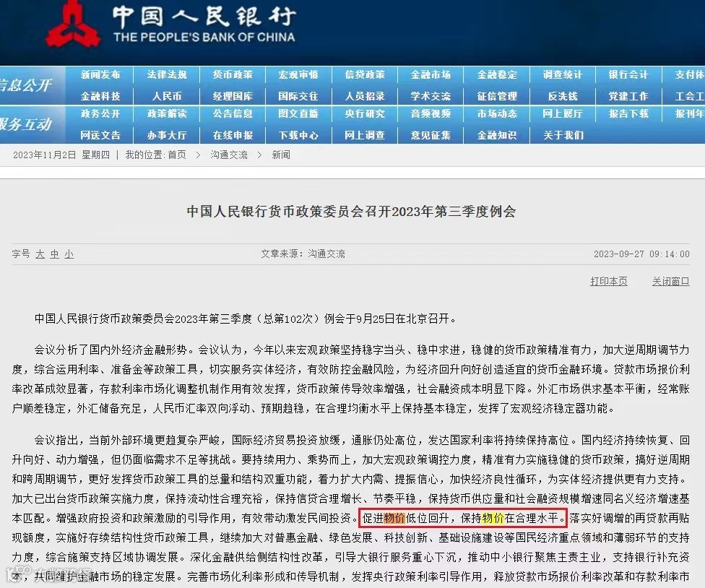The height and width of the screenshot is (588, 705).
Task: Click the yellow-highlighted 物价 word
Action: (493, 519)
